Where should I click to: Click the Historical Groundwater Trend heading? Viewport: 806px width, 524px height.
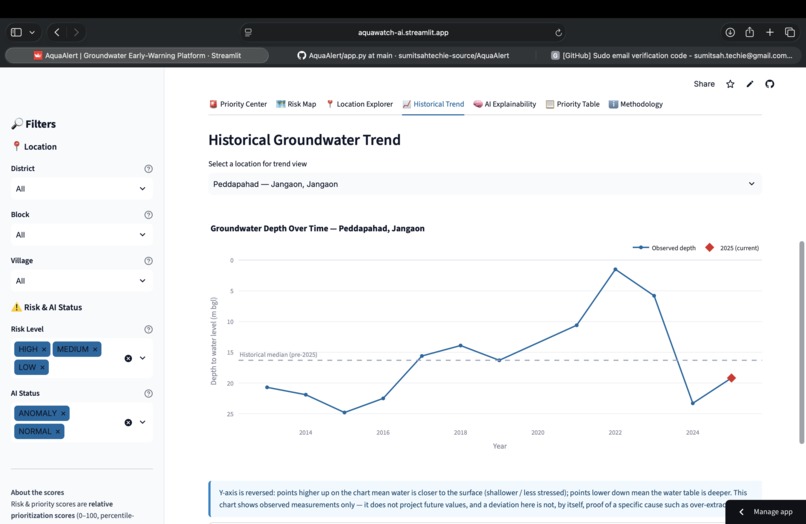pyautogui.click(x=304, y=140)
